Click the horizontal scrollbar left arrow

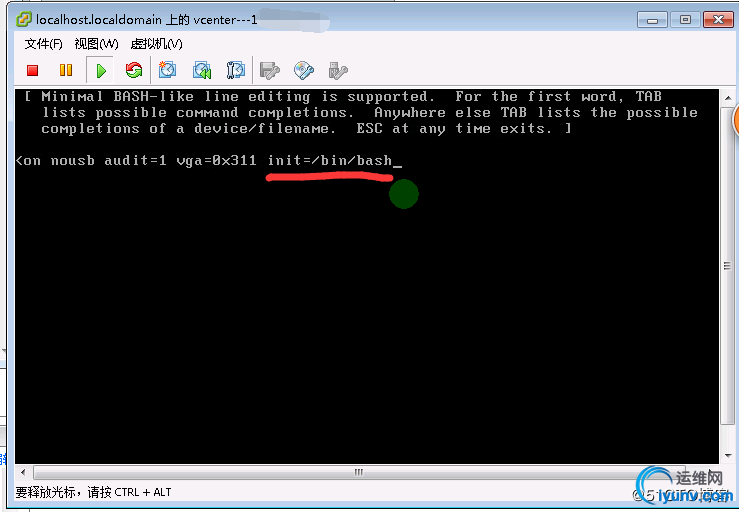tap(24, 472)
